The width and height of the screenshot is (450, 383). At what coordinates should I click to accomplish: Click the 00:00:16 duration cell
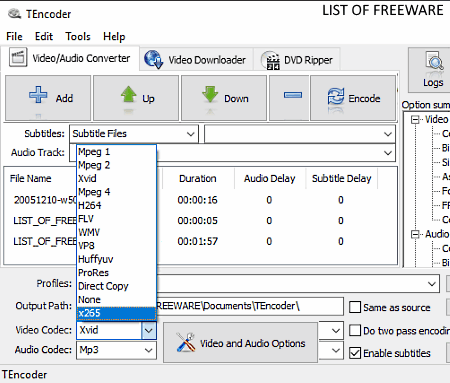pos(197,200)
